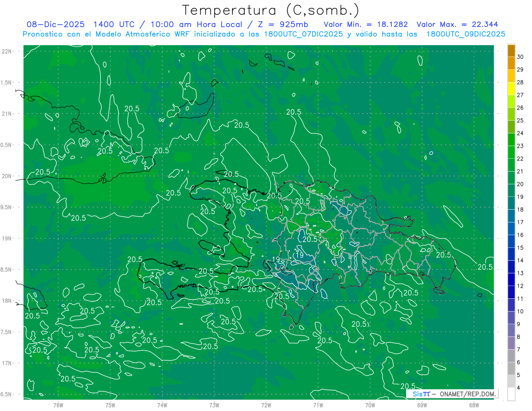Click latitude axis label 17N
Viewport: 532px width, 411px height.
point(7,363)
